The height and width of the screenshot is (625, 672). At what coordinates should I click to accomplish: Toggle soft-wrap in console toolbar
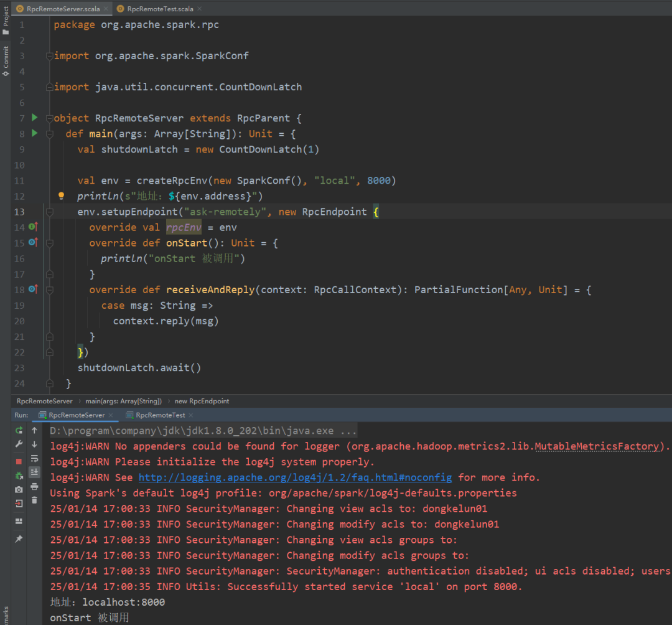34,458
